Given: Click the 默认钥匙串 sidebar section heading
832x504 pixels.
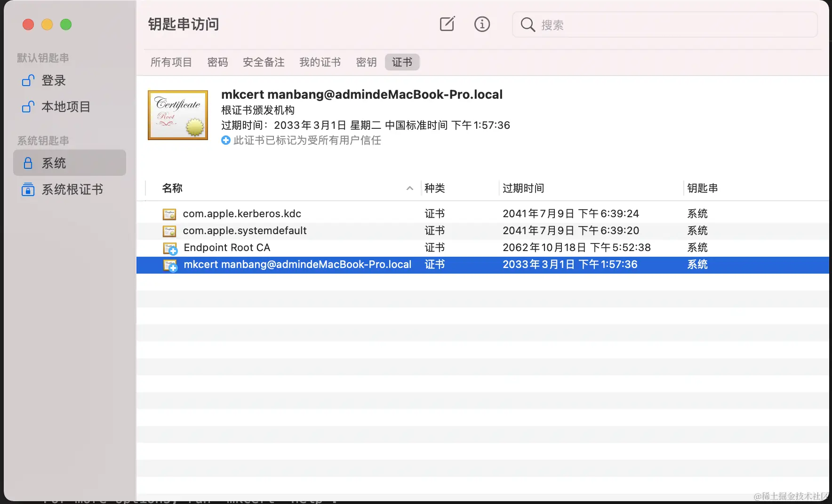Looking at the screenshot, I should click(x=43, y=58).
